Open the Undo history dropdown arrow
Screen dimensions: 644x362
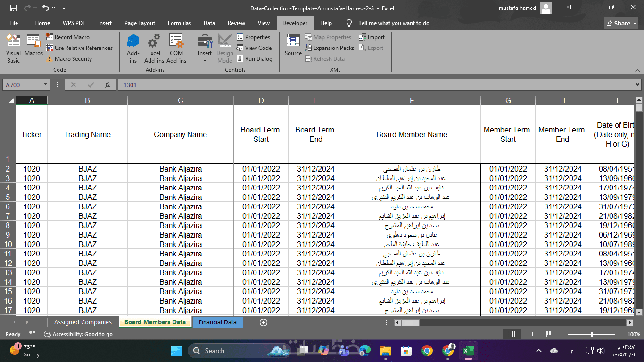[x=53, y=8]
